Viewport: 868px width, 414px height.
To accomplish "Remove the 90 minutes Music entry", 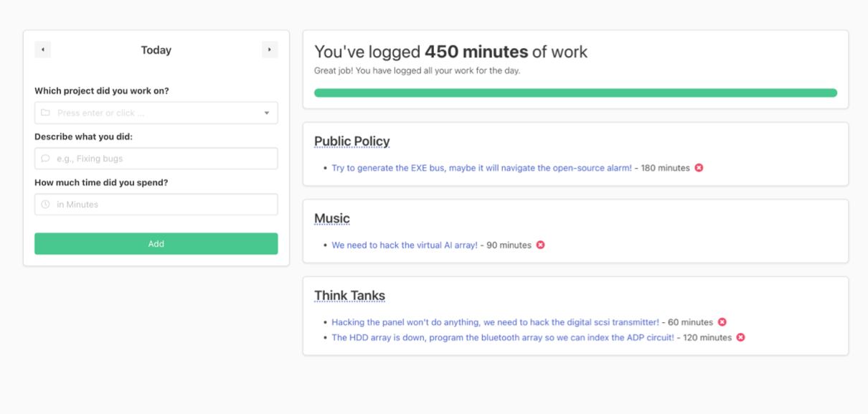I will pyautogui.click(x=540, y=245).
